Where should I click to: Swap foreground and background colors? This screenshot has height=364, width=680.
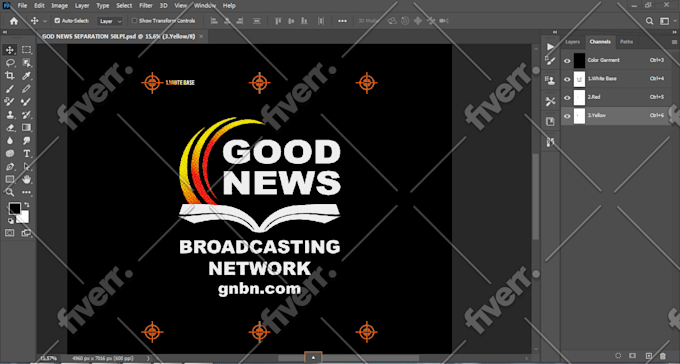coord(27,204)
